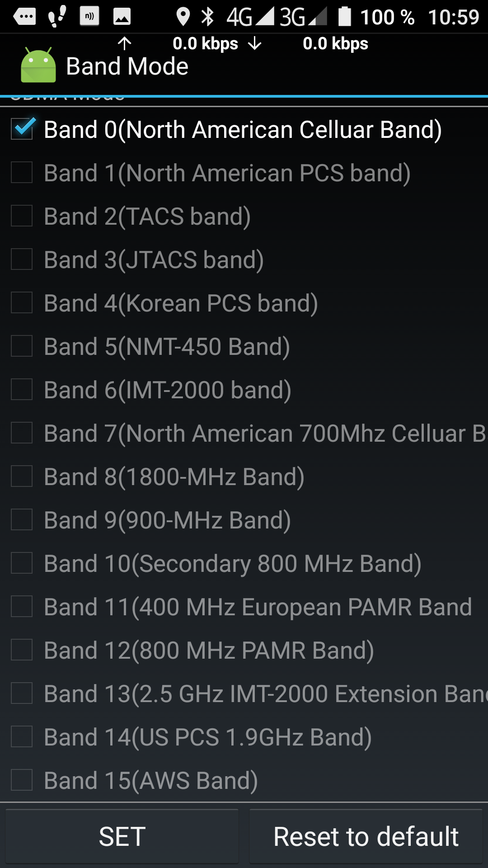488x868 pixels.
Task: Tap the clock showing 10:59
Action: click(453, 17)
